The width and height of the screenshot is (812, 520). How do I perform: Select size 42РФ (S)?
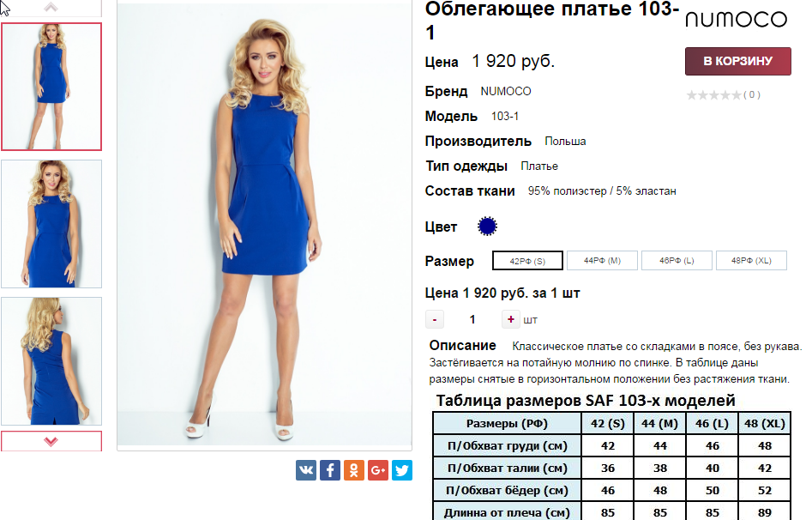(527, 261)
